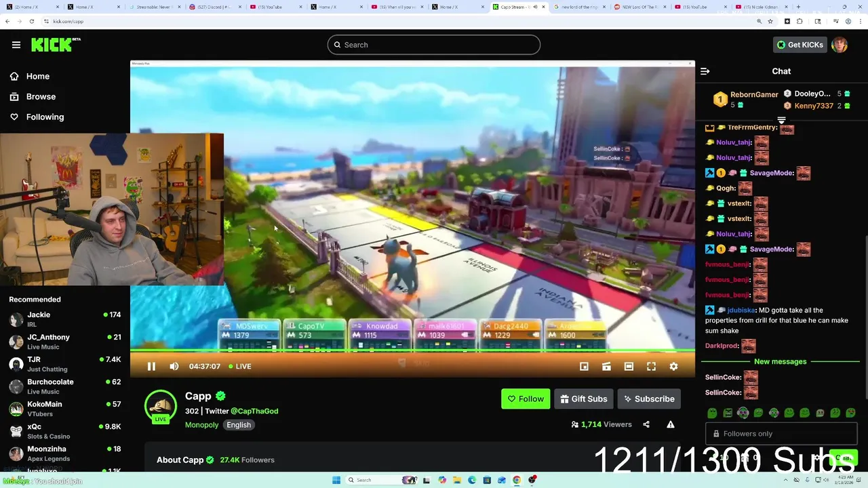Viewport: 868px width, 488px height.
Task: Switch to NEW Lord Of The Rings tab
Action: [641, 7]
